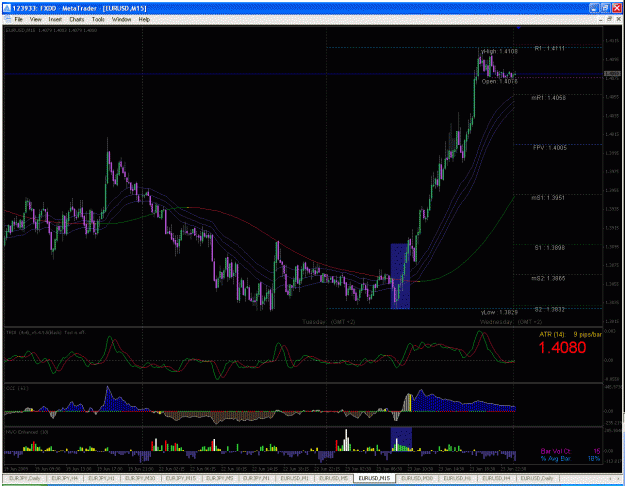Switch to the EURJPY,M30 chart tab
This screenshot has height=486, width=625.
pos(140,478)
